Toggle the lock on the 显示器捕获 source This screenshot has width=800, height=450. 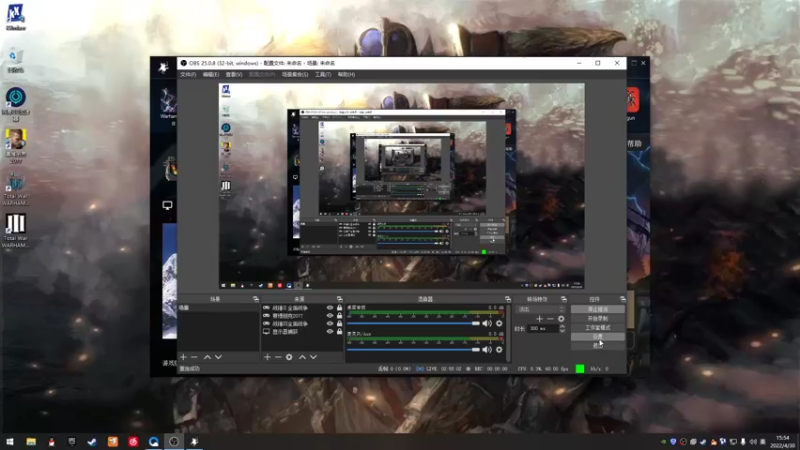point(339,332)
